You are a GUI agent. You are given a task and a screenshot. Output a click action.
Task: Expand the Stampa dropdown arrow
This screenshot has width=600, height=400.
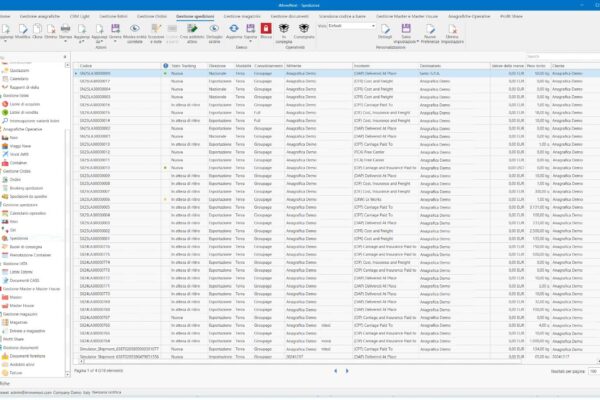65,41
